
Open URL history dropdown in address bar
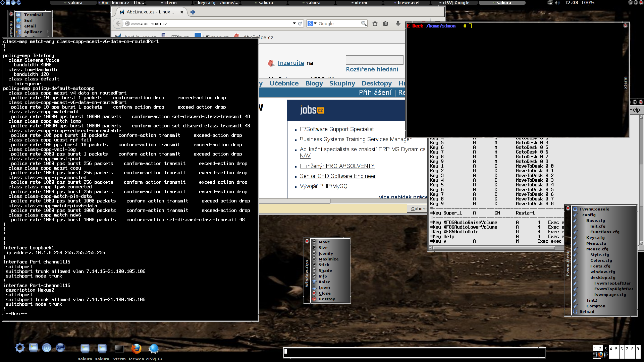tap(294, 23)
